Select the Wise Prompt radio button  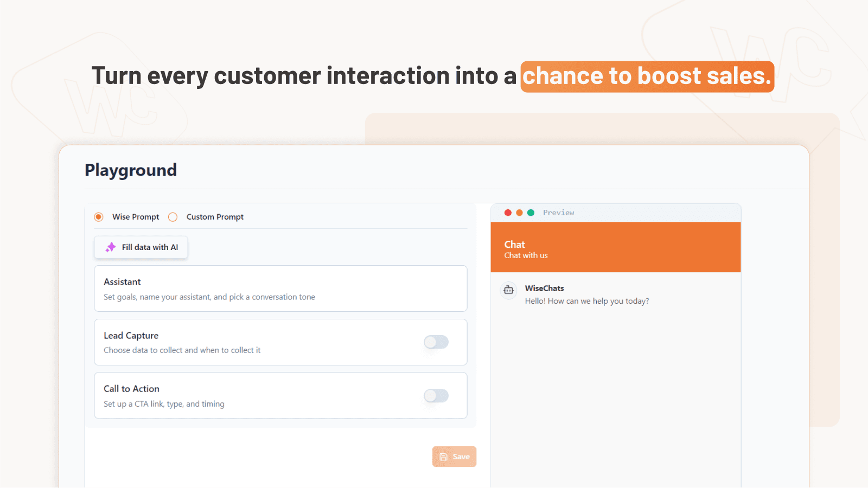pos(98,216)
